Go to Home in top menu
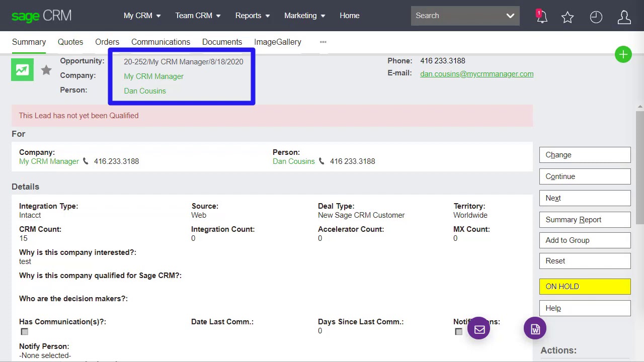 pos(349,16)
